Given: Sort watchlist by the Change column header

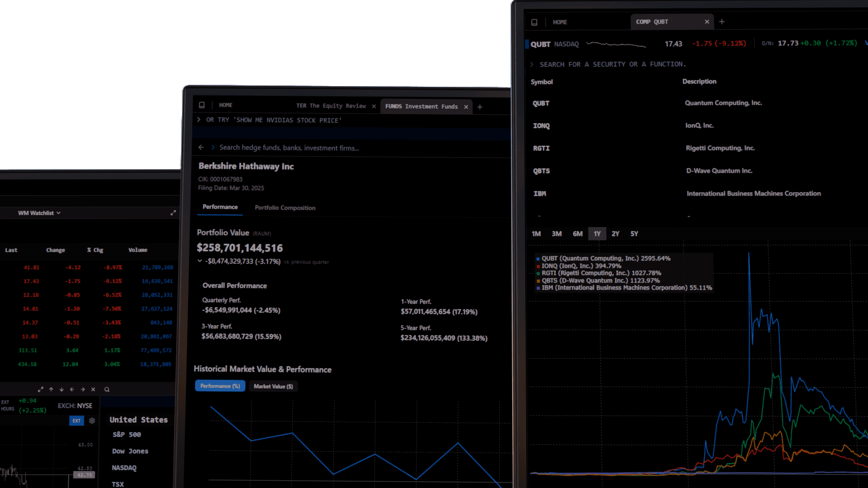Looking at the screenshot, I should [56, 250].
